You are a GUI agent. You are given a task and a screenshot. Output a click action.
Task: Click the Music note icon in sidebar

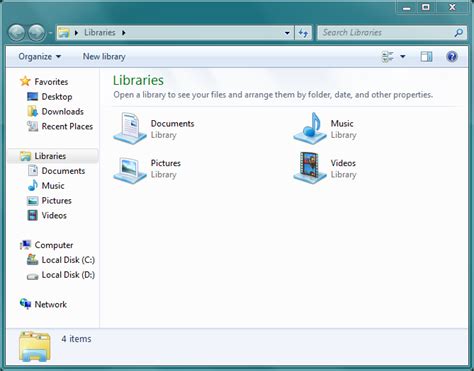pos(33,185)
